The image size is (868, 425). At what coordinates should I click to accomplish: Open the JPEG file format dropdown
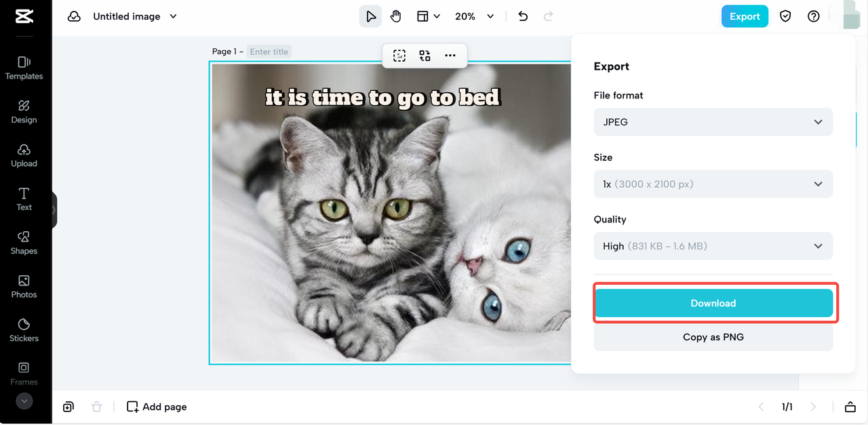point(713,122)
